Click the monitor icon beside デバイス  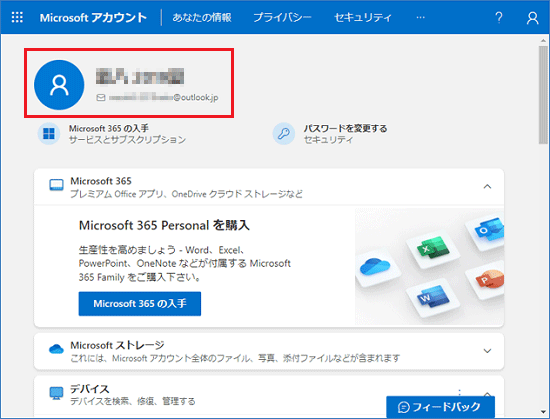pyautogui.click(x=56, y=393)
